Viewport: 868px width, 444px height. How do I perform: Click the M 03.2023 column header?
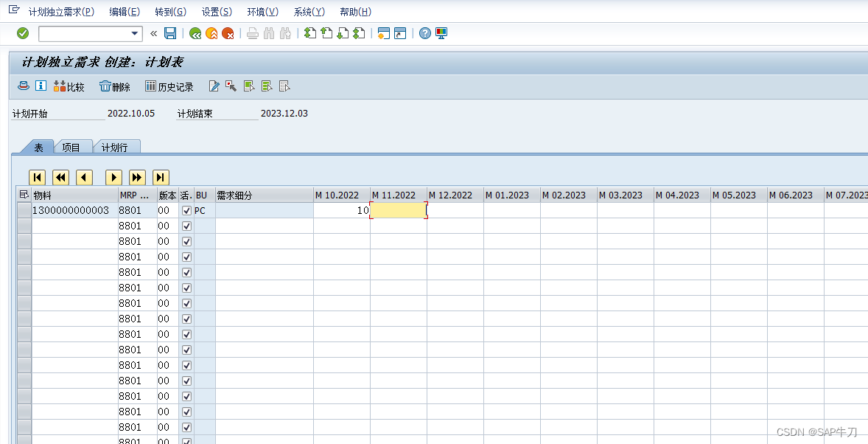[x=626, y=195]
